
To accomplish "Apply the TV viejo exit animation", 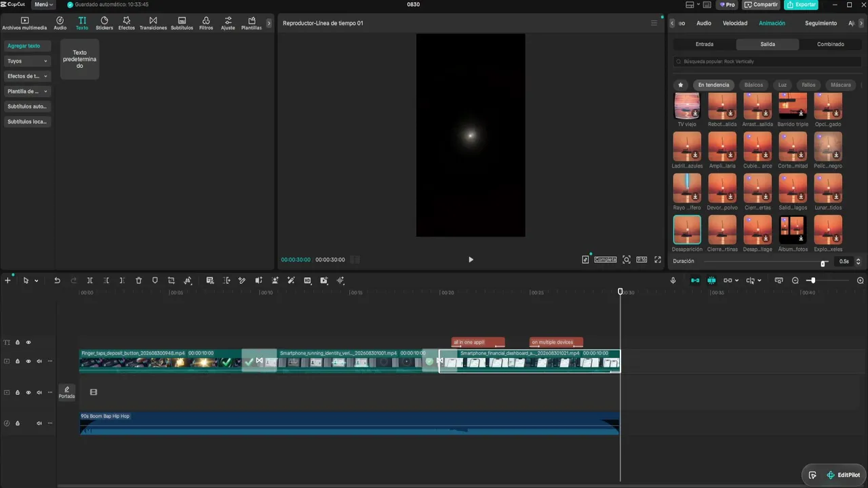I will click(687, 106).
